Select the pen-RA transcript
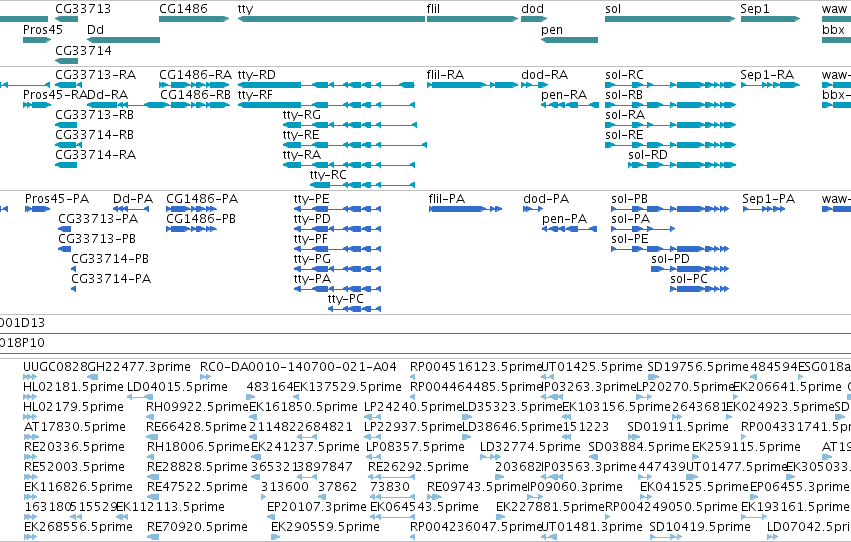 click(569, 105)
